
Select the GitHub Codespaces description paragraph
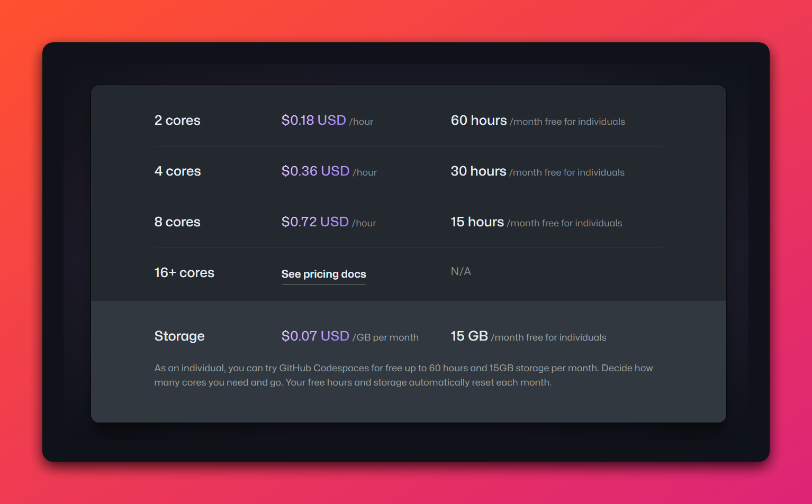(x=403, y=375)
